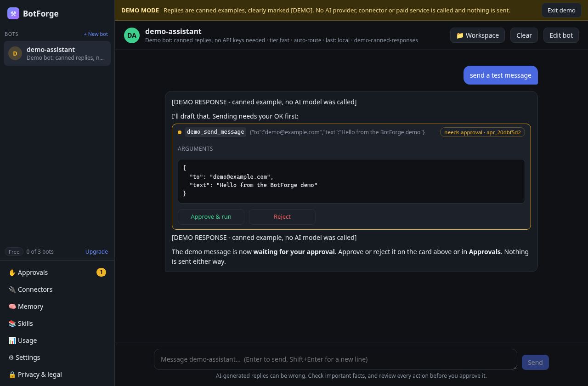The width and height of the screenshot is (588, 386).
Task: Click the AI-generated replies disclaimer text
Action: click(x=351, y=376)
